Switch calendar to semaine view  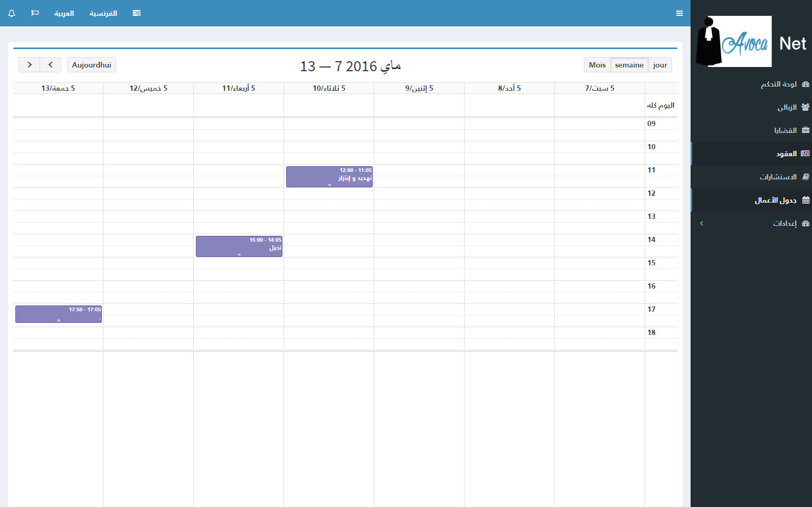click(629, 65)
